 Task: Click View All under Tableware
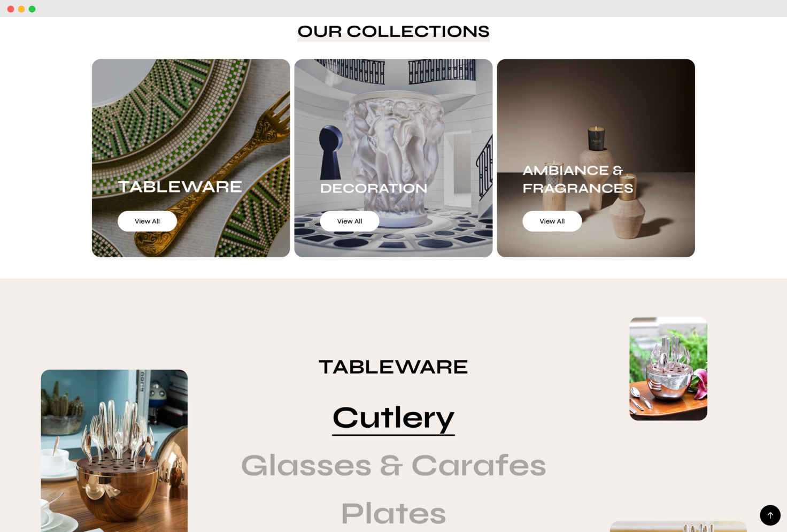[147, 221]
